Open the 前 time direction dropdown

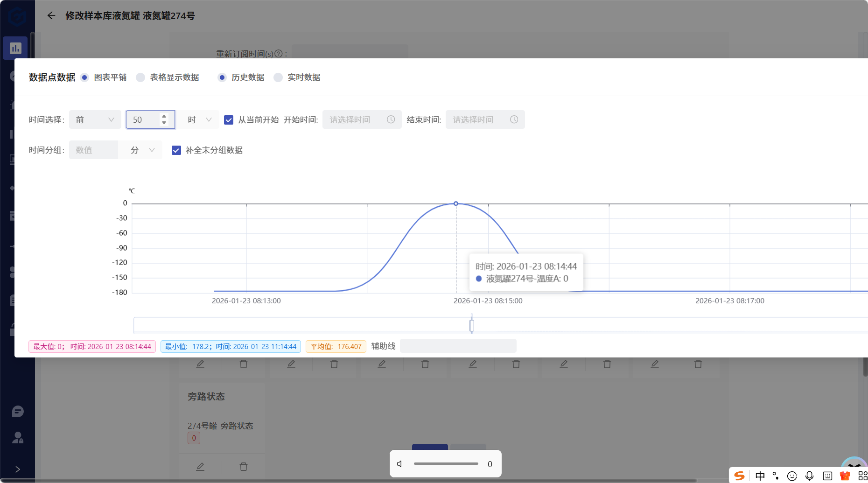click(x=95, y=120)
